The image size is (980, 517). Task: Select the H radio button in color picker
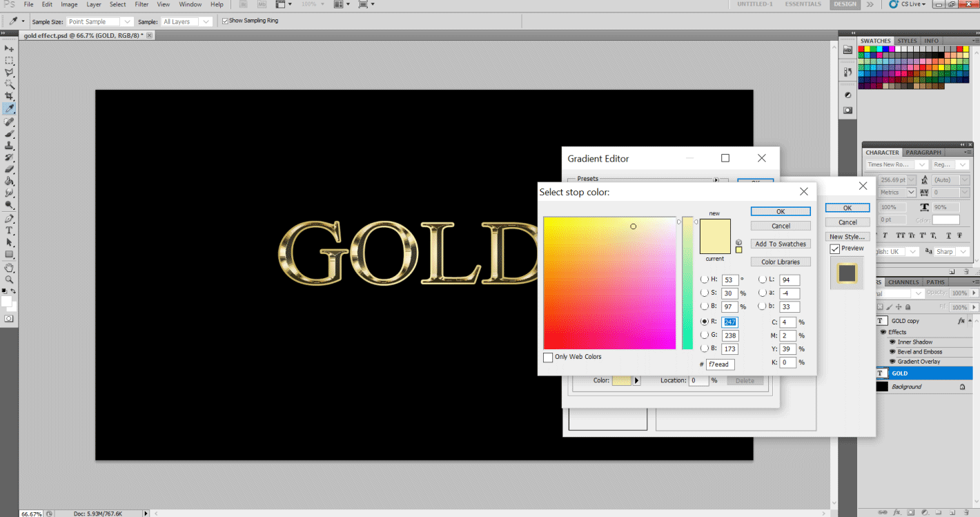point(705,280)
